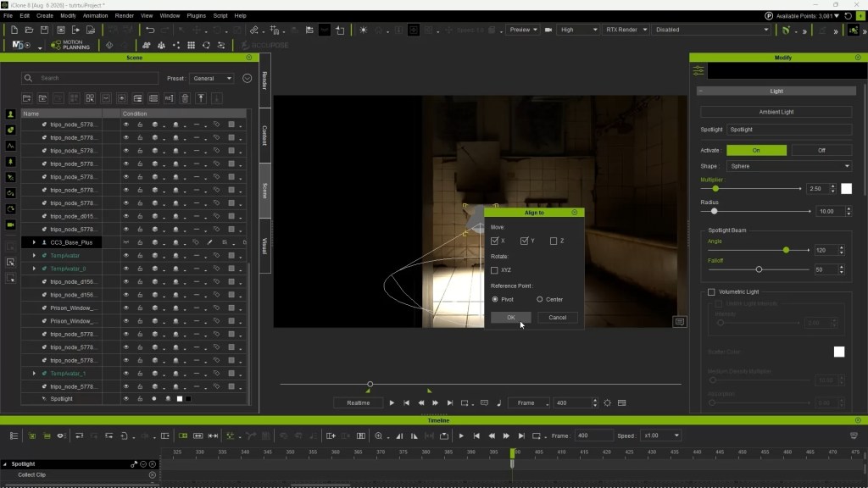Click the Camera category icon in left sidebar
868x488 pixels.
tap(10, 225)
